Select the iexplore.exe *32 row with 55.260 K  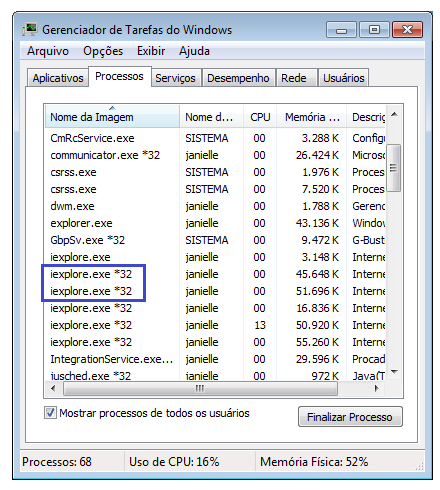tap(215, 342)
